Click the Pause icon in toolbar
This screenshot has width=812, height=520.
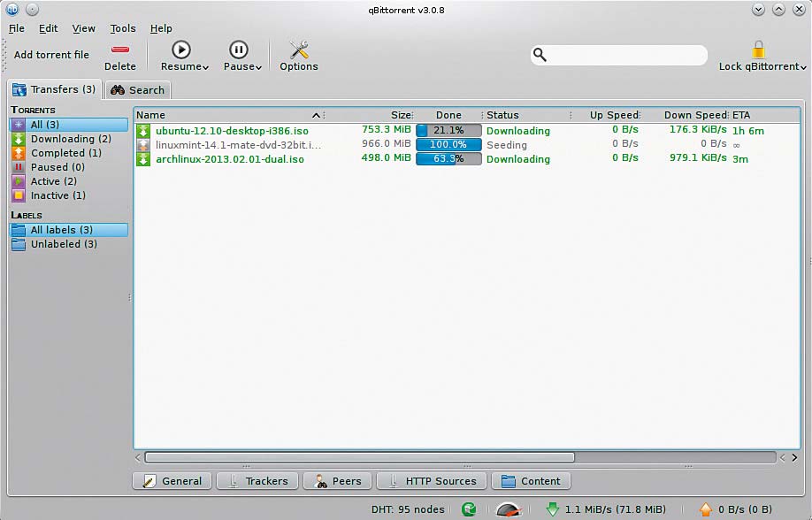coord(238,50)
